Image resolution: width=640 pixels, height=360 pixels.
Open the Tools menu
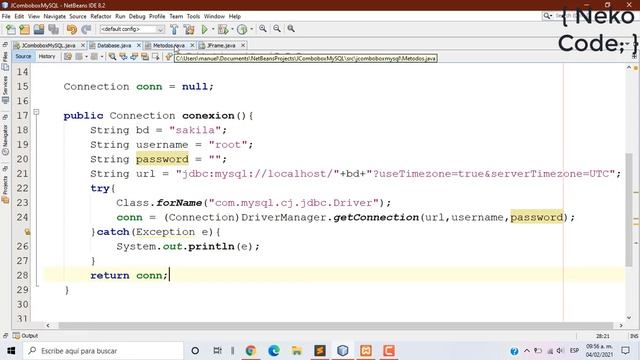(193, 16)
